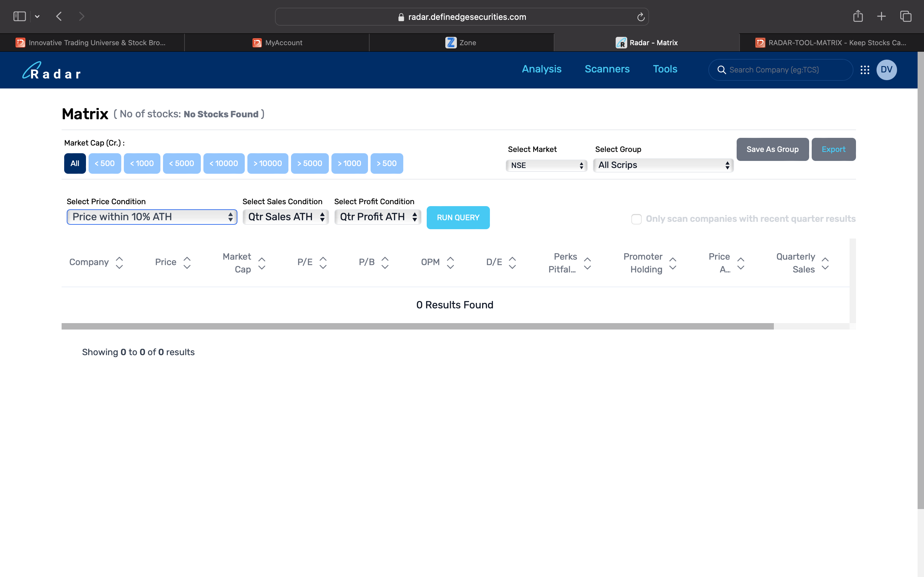The width and height of the screenshot is (924, 577).
Task: Click the RUN QUERY button
Action: [458, 218]
